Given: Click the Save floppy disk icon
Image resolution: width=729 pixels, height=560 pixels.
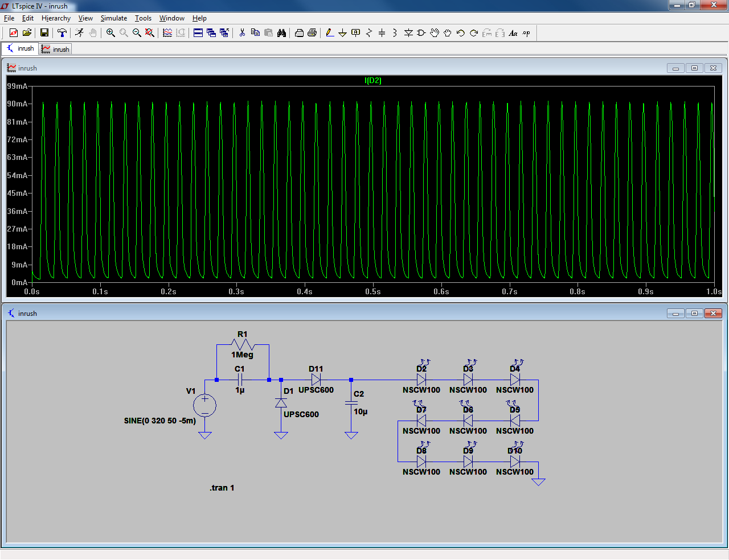Looking at the screenshot, I should click(x=44, y=33).
